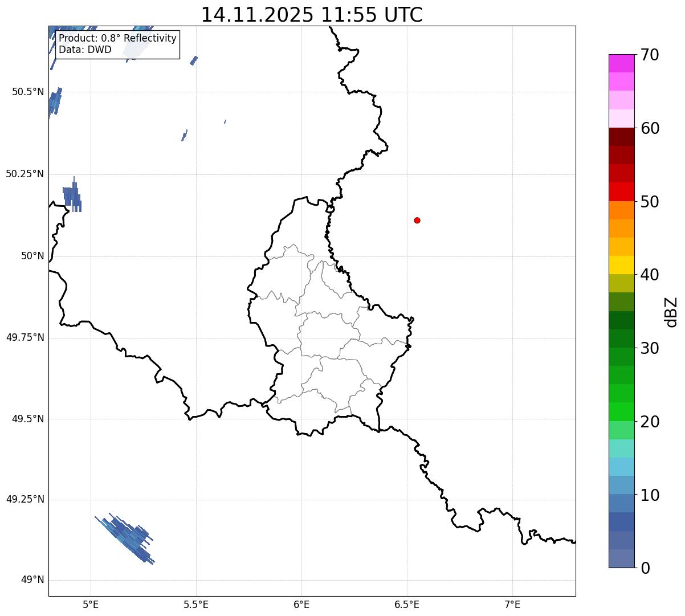685x616 pixels.
Task: Click the "Data: DWD" label
Action: (85, 50)
